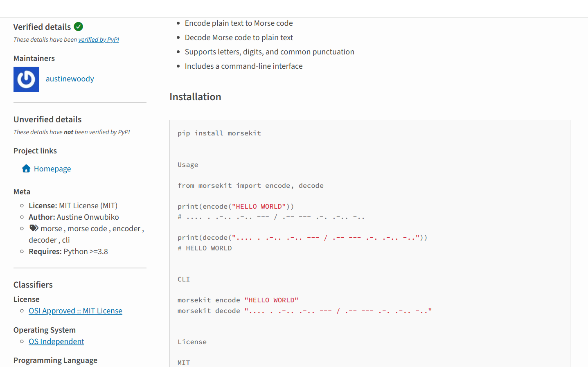Click austinewoody's avatar icon
The image size is (588, 367).
pos(26,79)
